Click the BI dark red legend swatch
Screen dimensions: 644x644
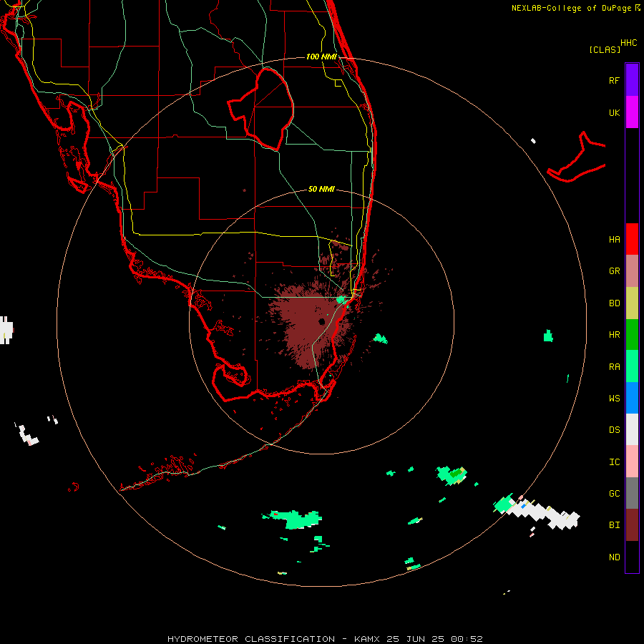(632, 525)
